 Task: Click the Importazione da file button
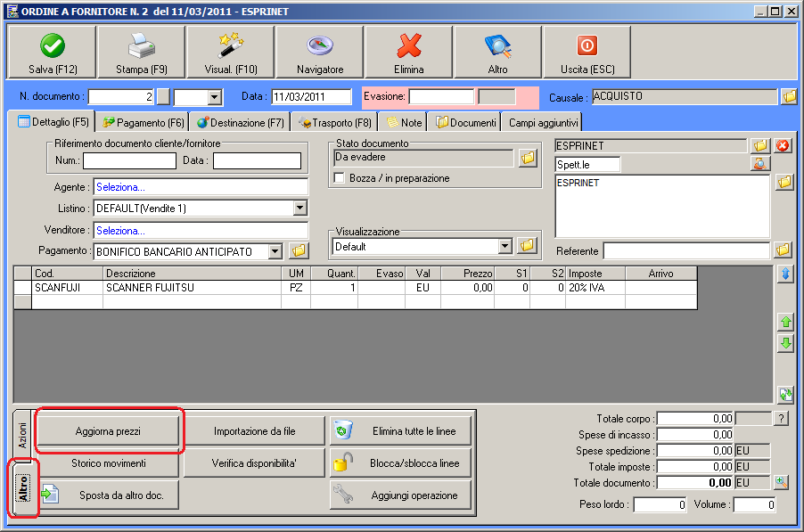point(254,431)
